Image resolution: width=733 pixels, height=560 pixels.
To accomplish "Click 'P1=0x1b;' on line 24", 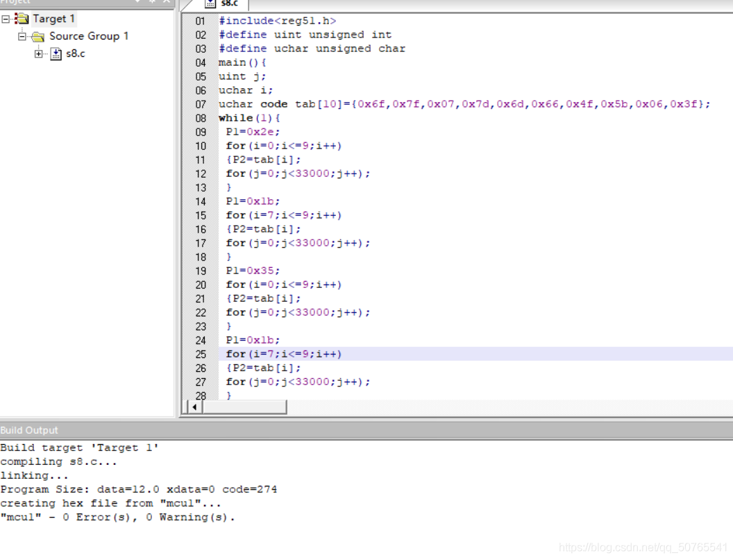I will point(253,340).
